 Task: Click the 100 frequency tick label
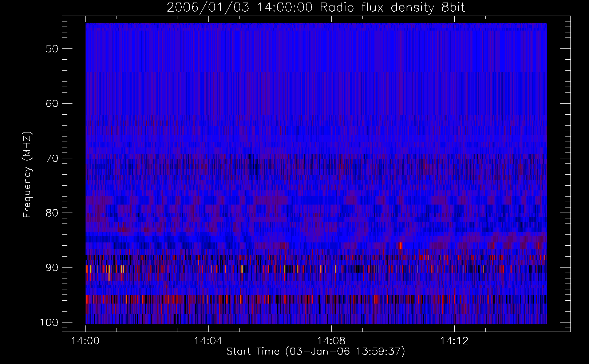pyautogui.click(x=48, y=322)
